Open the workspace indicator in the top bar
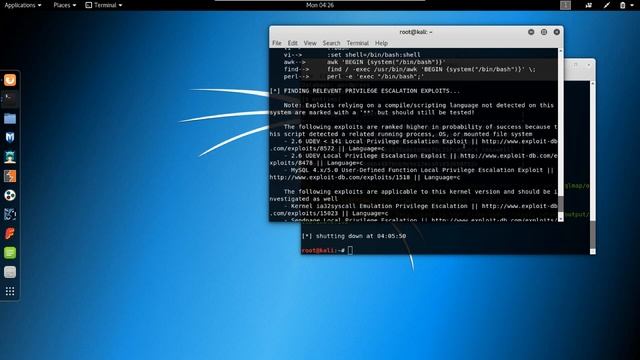 565,5
